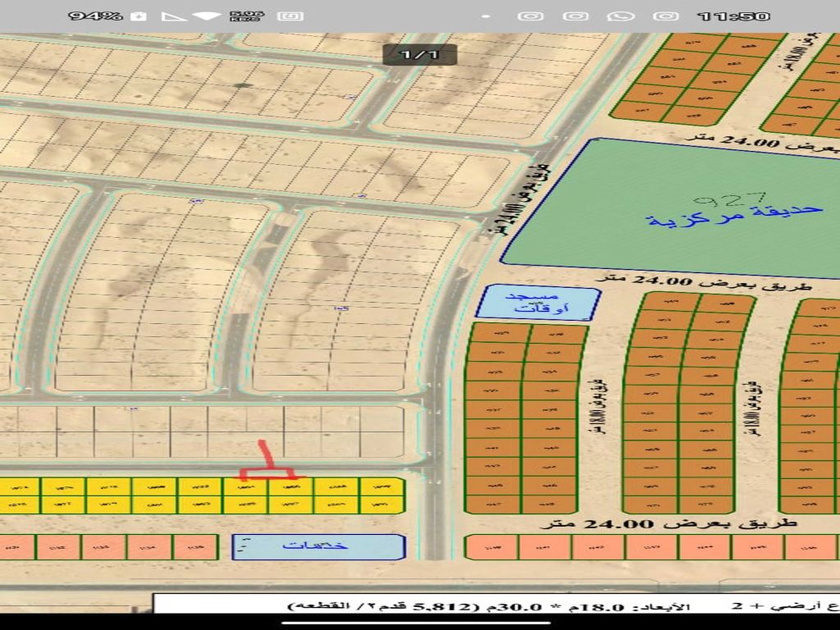Tap the battery icon in status bar
The image size is (840, 630).
click(x=139, y=16)
